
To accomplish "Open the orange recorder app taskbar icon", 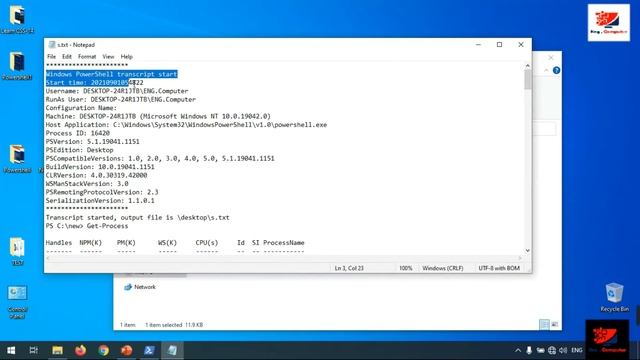I will 127,350.
